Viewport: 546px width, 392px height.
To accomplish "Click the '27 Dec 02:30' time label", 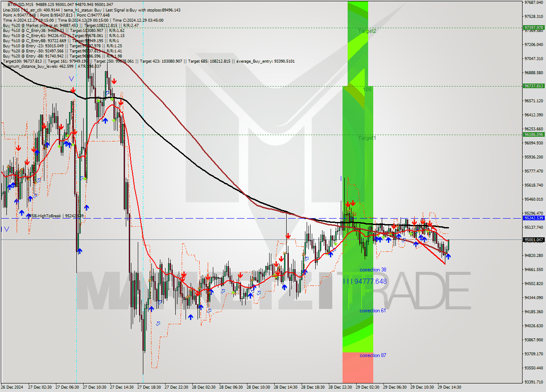I will point(40,387).
